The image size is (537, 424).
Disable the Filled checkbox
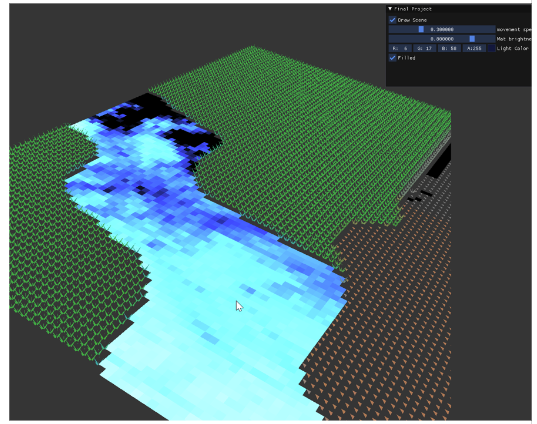click(392, 58)
